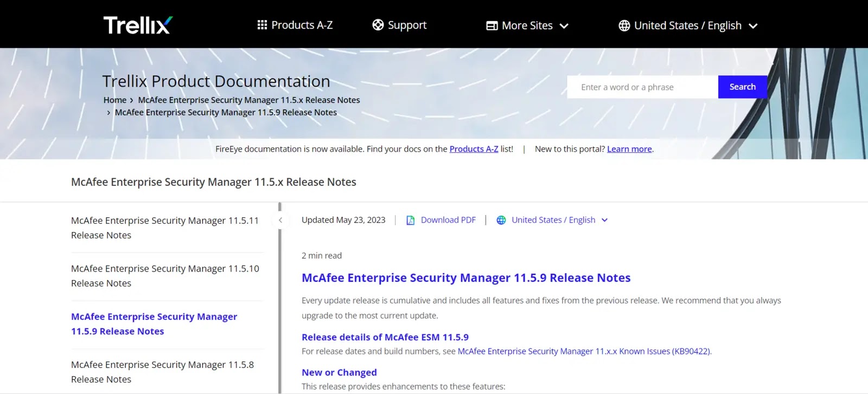Click the blue globe icon by language selector
The width and height of the screenshot is (868, 394).
click(501, 220)
